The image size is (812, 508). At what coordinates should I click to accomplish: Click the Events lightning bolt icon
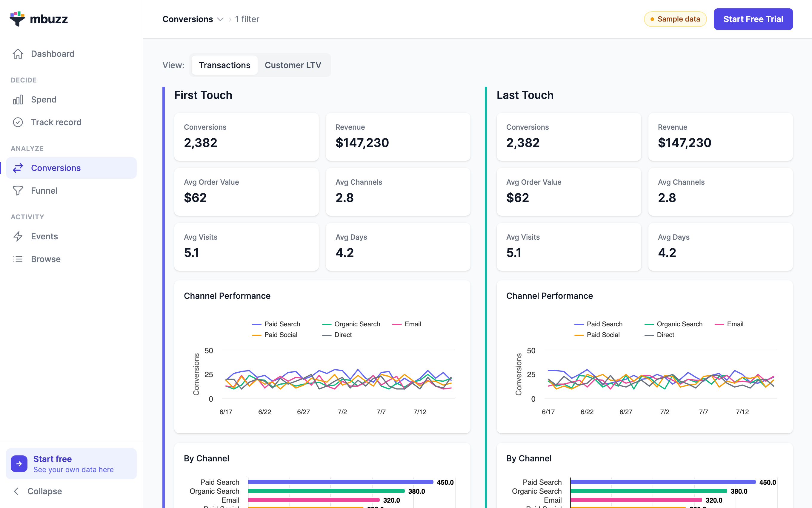(18, 236)
